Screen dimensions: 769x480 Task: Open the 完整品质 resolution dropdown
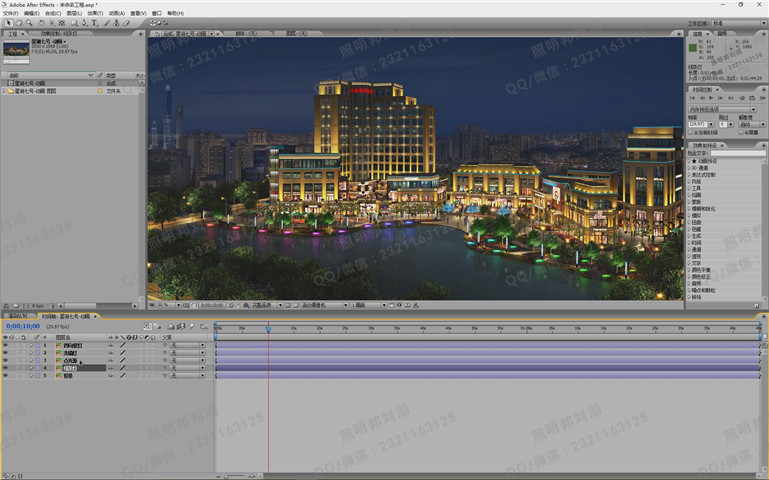coord(268,305)
